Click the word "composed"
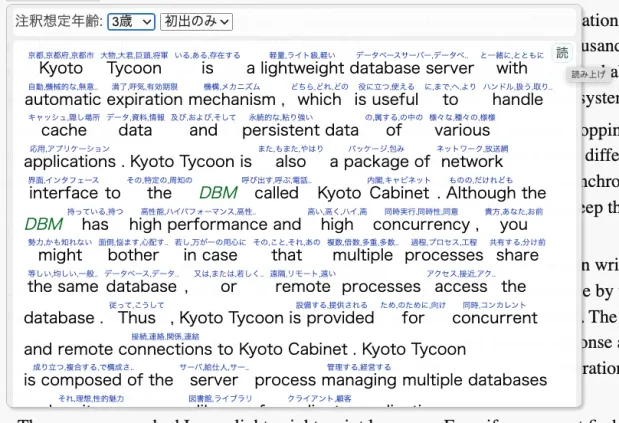Viewport: 619px width, 423px height. (82, 380)
